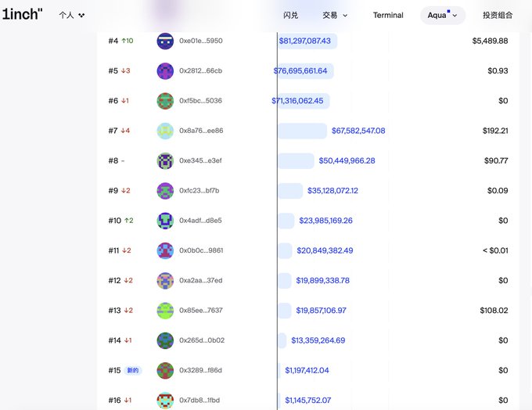Open the 个人 mode dropdown
The height and width of the screenshot is (410, 532).
coord(72,16)
